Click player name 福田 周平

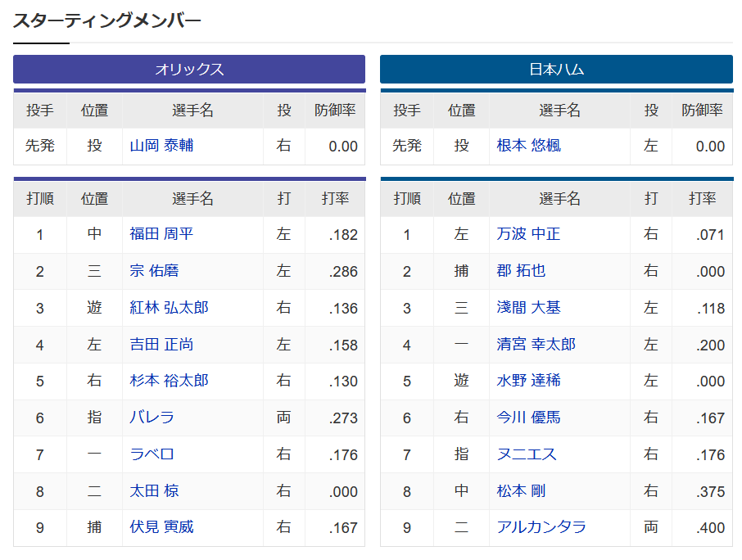coord(161,234)
